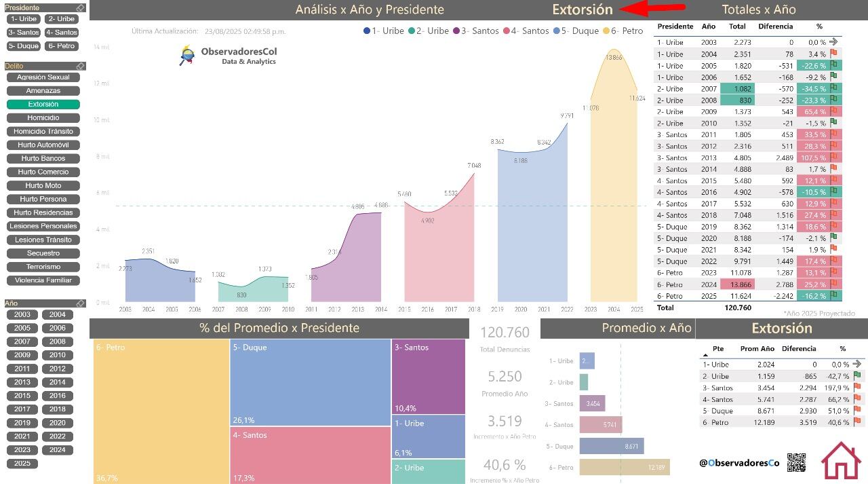Select 6- Petro in the Presidente slicer

pos(62,46)
